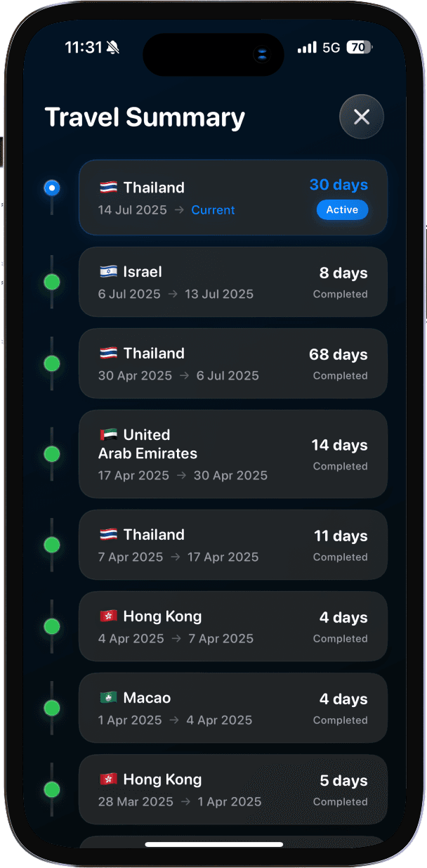This screenshot has width=427, height=868.
Task: Select the green timeline dot beside the Israel trip
Action: coord(51,282)
